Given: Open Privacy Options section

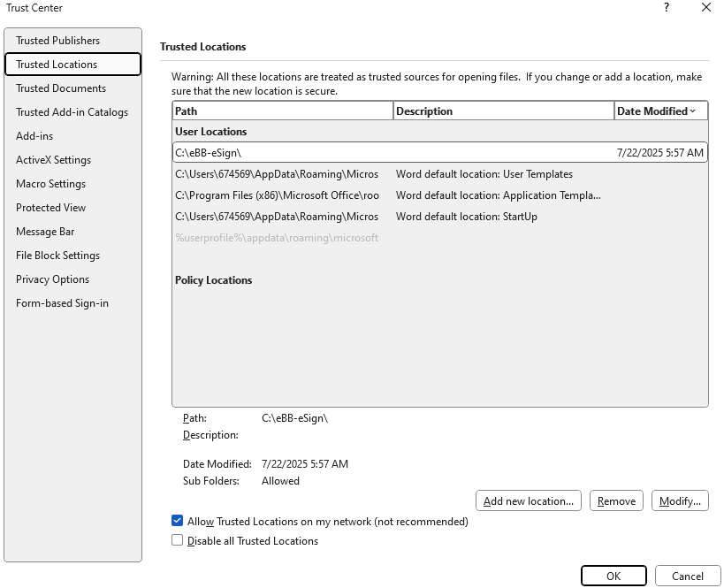Looking at the screenshot, I should [51, 279].
